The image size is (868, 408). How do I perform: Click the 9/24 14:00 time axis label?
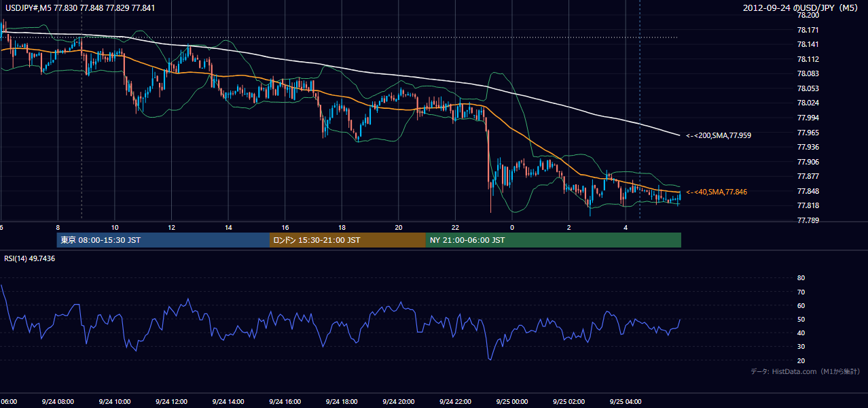(x=228, y=402)
